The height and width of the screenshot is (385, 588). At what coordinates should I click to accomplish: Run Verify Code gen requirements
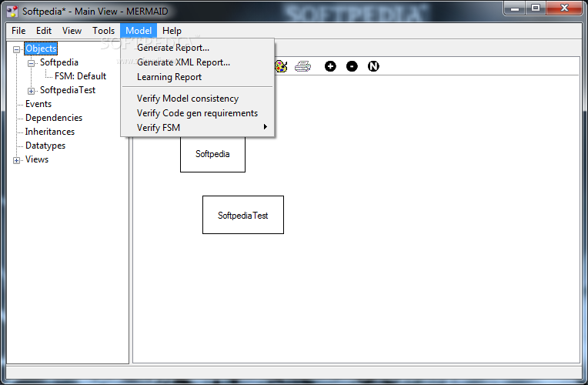pos(197,113)
